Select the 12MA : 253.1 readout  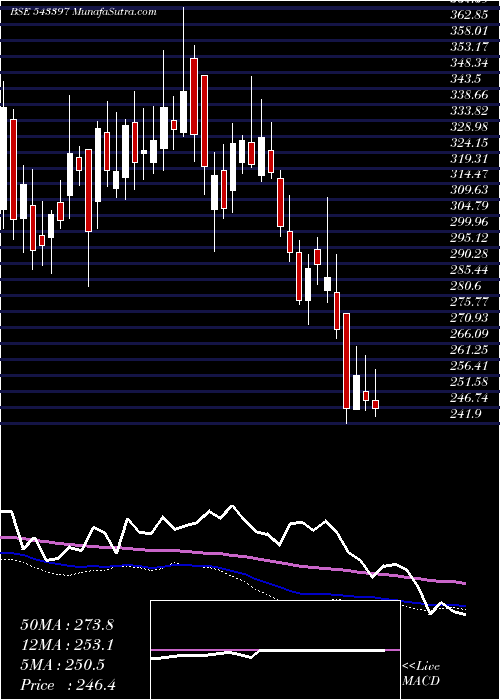pos(67,645)
